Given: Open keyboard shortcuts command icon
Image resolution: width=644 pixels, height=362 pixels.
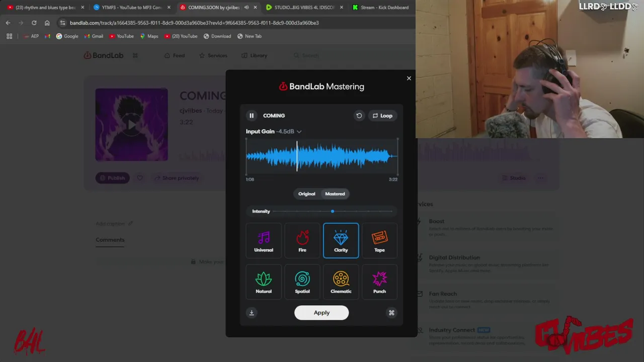Looking at the screenshot, I should coord(391,313).
